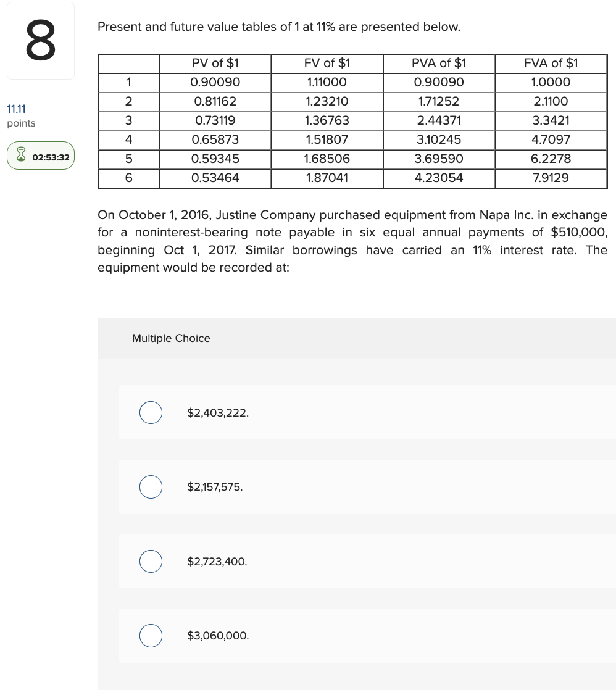Screen dimensions: 616x690
Task: Select the $2,723,400 radio button
Action: pyautogui.click(x=151, y=562)
